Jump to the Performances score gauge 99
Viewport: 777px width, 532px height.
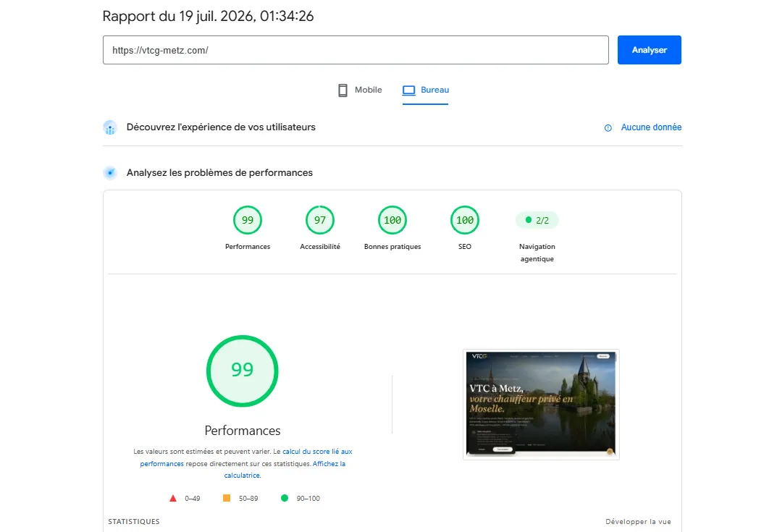(248, 220)
